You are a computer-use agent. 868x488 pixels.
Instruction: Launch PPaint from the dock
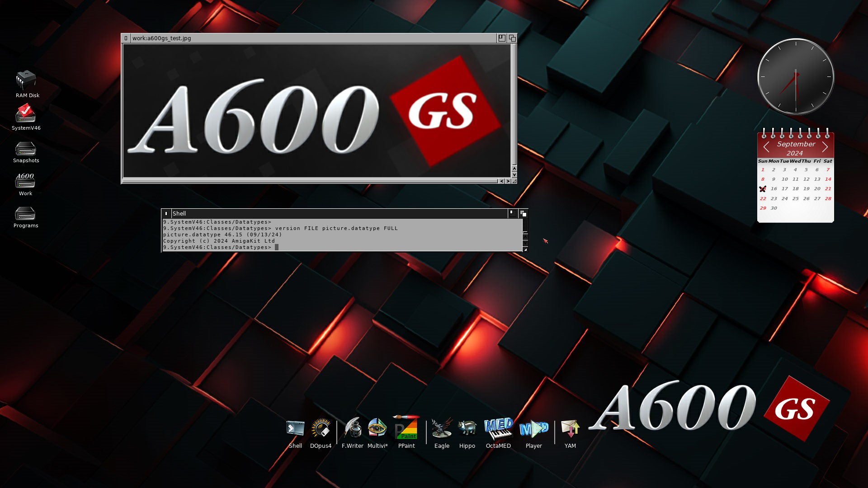click(406, 432)
